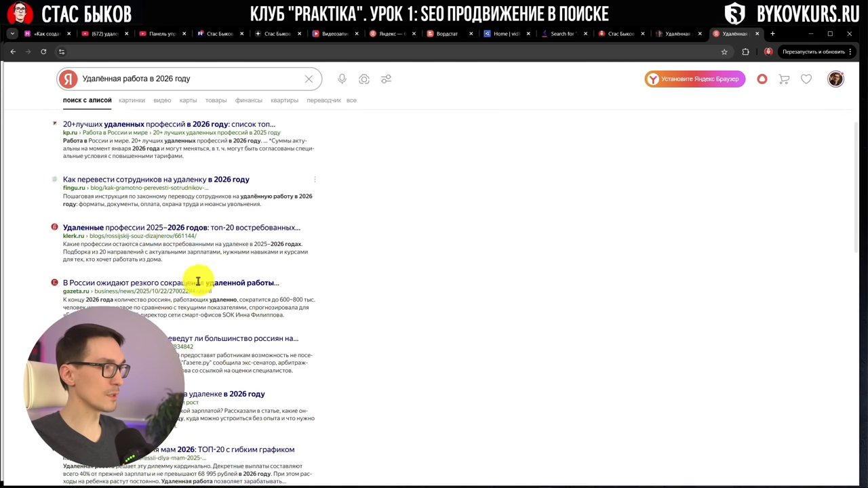Open result Как перевести сотрудников на удаленку
Image resolution: width=868 pixels, height=488 pixels.
click(156, 180)
